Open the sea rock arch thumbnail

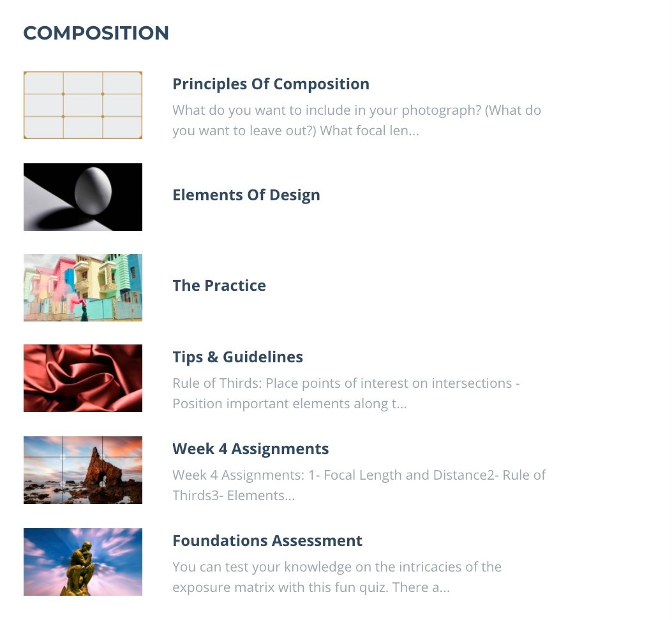83,470
